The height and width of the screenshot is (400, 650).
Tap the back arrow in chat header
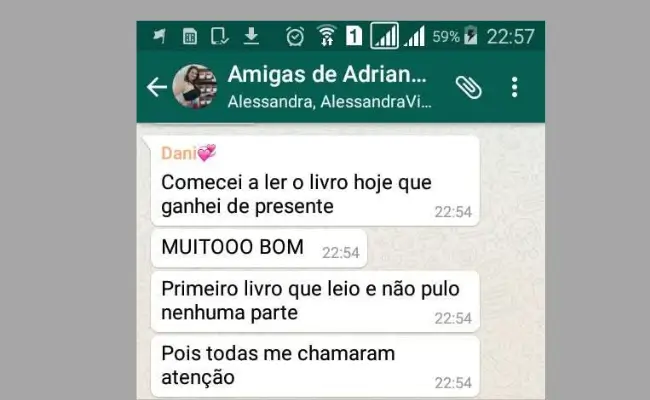(x=157, y=87)
